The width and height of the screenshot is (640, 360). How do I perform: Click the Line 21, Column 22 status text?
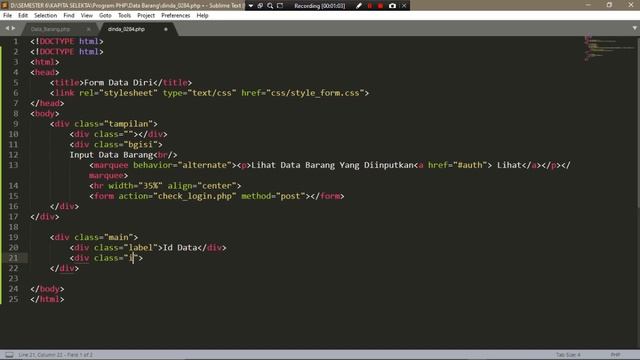(x=56, y=355)
